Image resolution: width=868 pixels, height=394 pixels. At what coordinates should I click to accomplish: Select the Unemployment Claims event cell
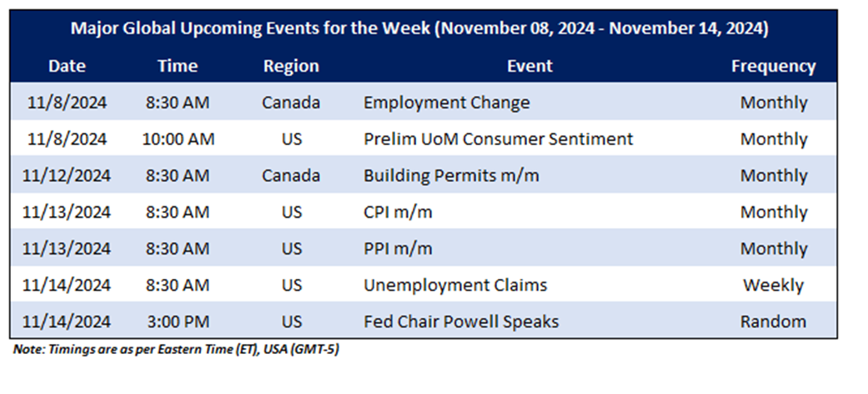tap(455, 285)
